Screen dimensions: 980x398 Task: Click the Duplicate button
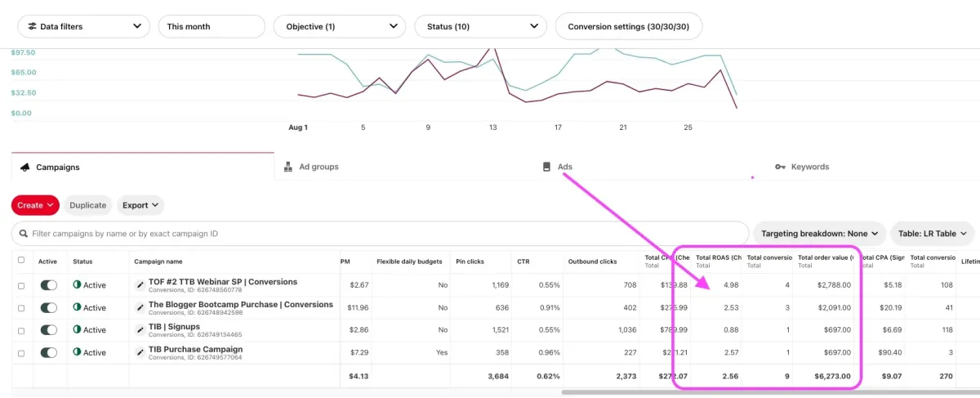pyautogui.click(x=88, y=205)
